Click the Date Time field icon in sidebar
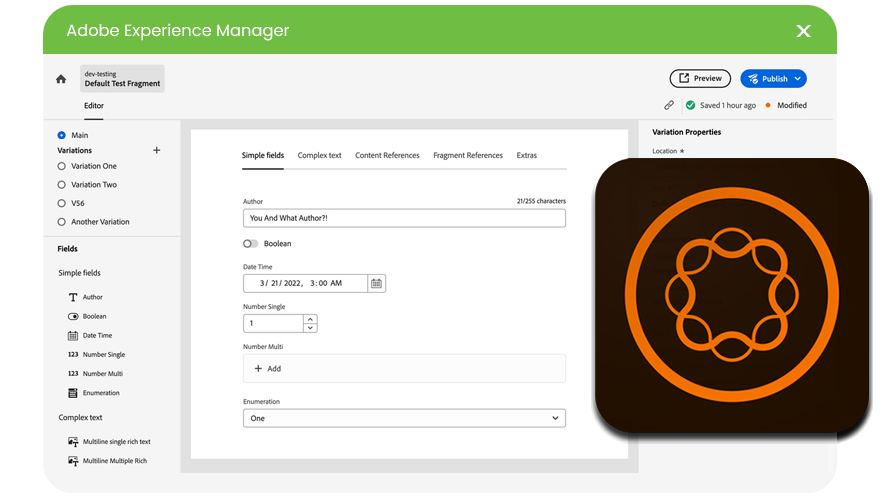The width and height of the screenshot is (887, 500). (73, 335)
